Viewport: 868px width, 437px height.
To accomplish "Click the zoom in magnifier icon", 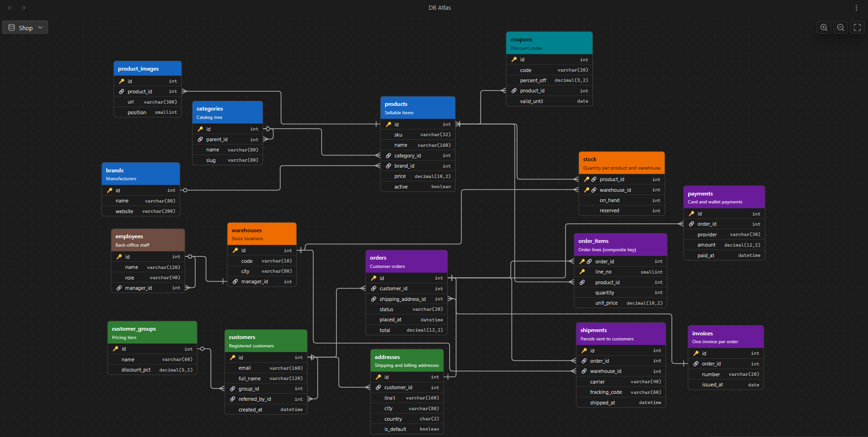I will point(824,27).
